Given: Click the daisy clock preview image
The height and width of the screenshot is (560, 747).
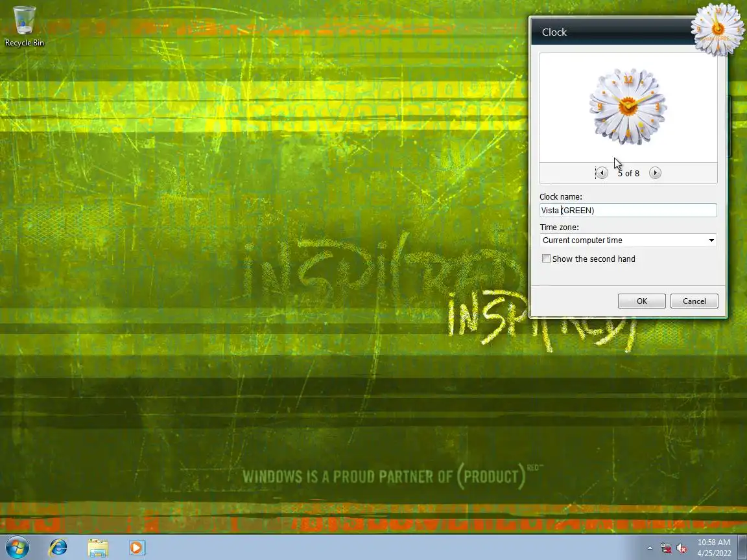Looking at the screenshot, I should click(628, 107).
